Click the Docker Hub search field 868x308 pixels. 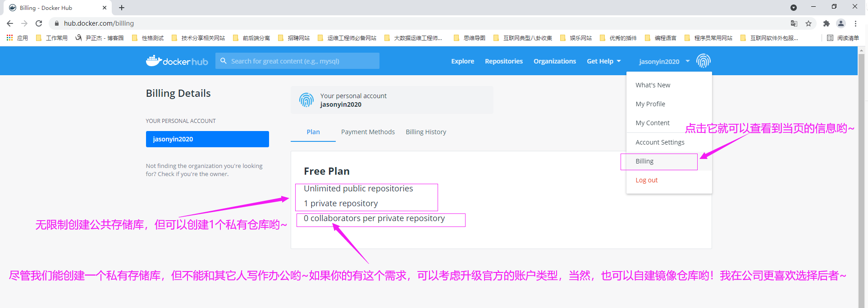(302, 61)
